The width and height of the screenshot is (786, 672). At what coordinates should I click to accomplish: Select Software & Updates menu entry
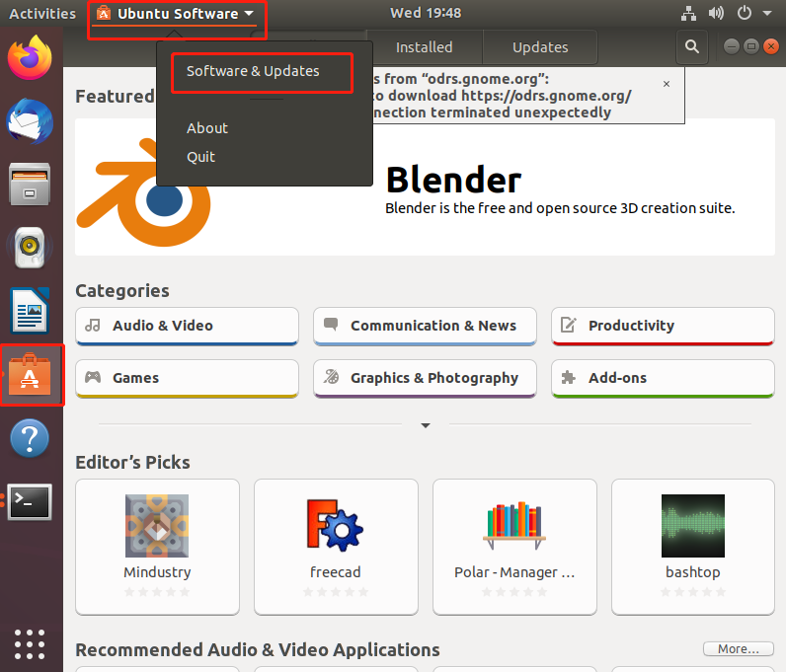pyautogui.click(x=253, y=71)
